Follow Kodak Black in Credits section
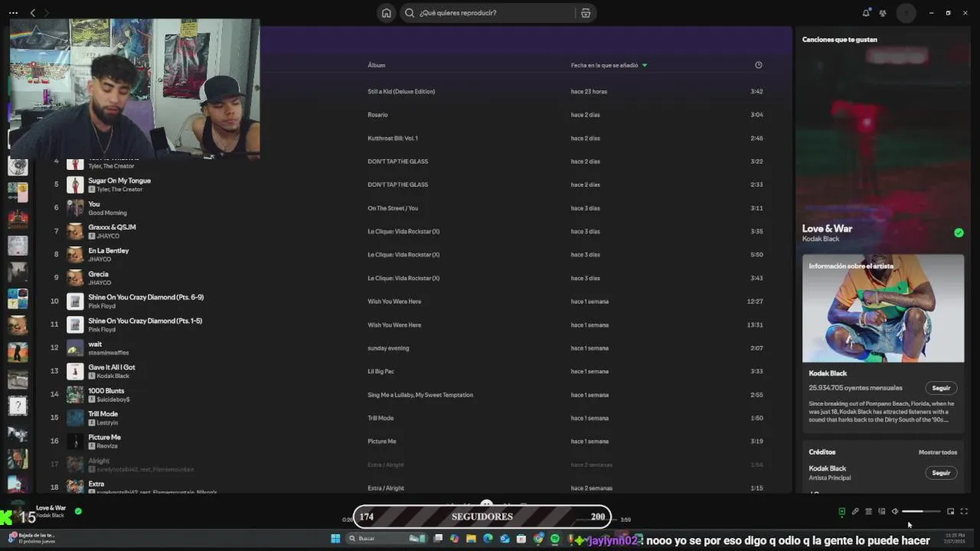980x551 pixels. (x=941, y=473)
